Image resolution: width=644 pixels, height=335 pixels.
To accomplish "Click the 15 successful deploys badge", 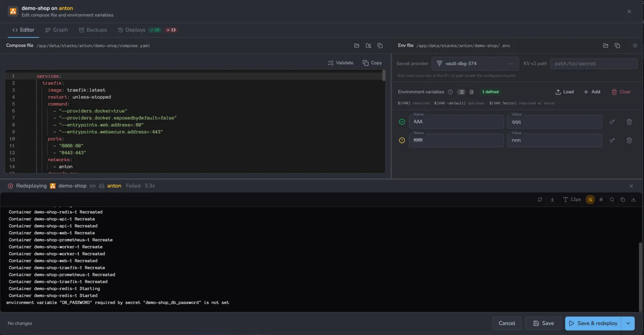I will [x=155, y=30].
